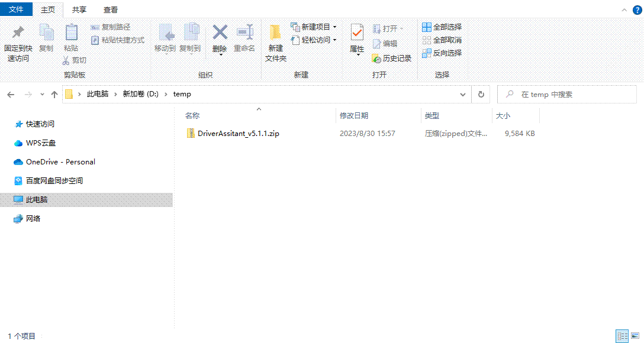Click 此电脑 in the address bar
Viewport: 644px width, 343px height.
click(x=98, y=95)
